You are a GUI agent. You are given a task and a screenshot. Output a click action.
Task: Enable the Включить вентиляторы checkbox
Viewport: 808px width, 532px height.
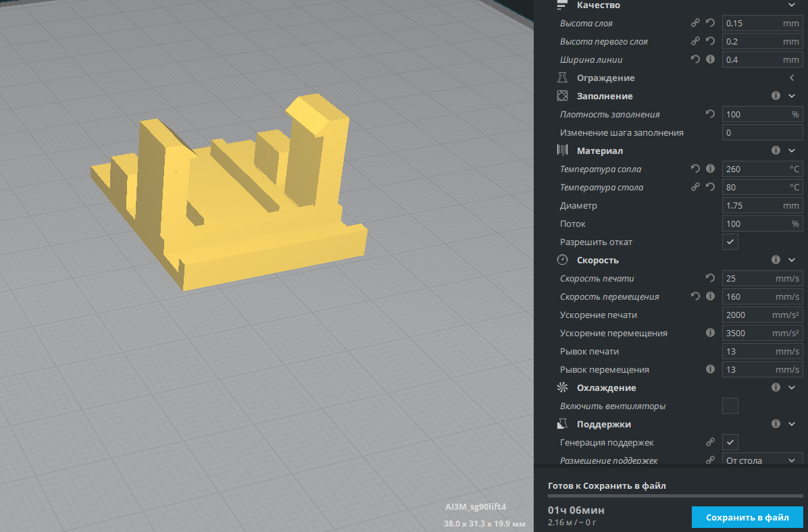730,406
